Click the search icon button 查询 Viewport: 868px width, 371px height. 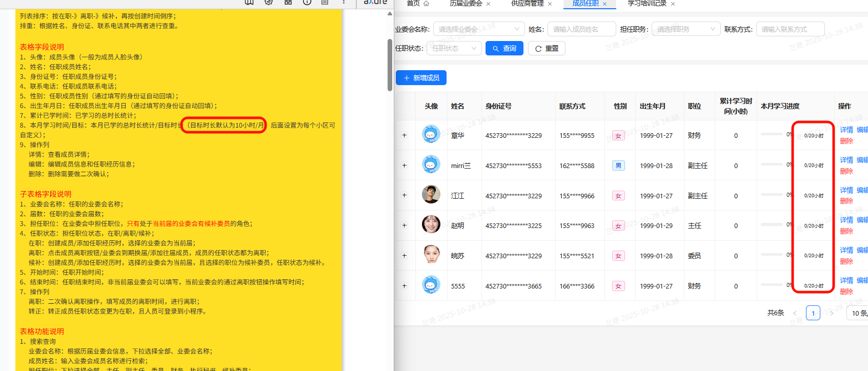point(504,48)
